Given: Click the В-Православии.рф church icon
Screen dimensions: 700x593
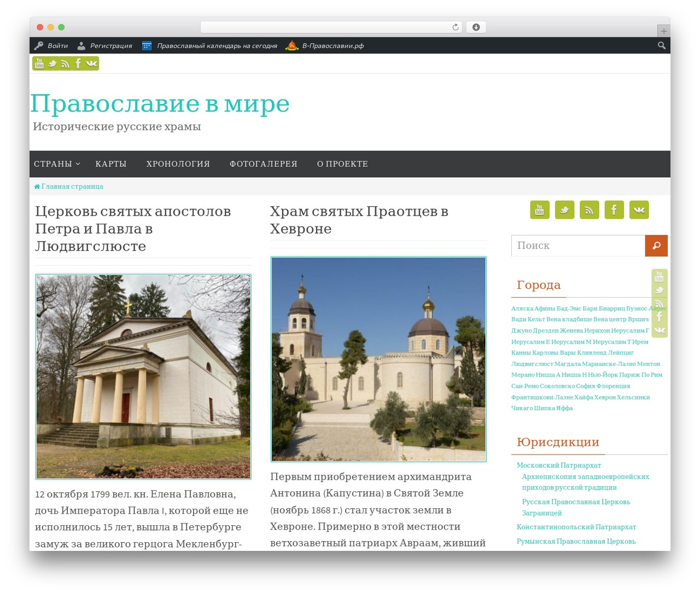Looking at the screenshot, I should tap(292, 46).
